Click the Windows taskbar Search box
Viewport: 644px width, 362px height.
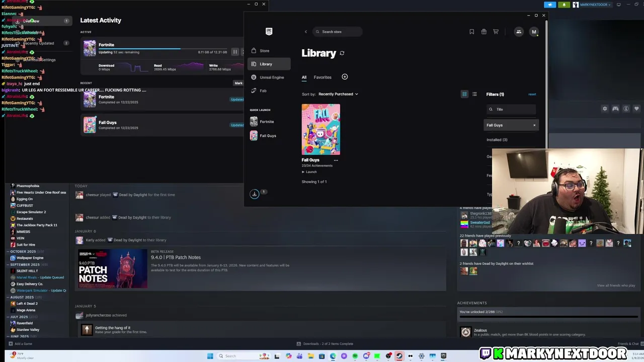(243, 356)
